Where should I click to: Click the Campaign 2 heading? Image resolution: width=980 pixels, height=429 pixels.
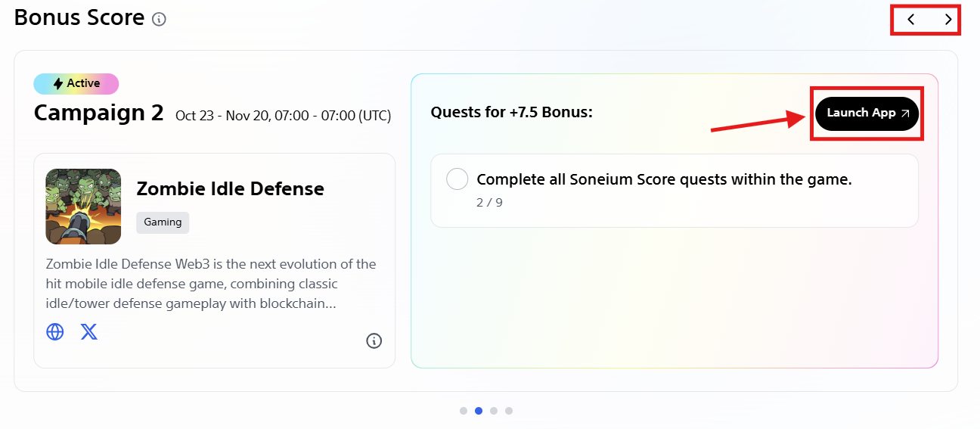coord(99,113)
